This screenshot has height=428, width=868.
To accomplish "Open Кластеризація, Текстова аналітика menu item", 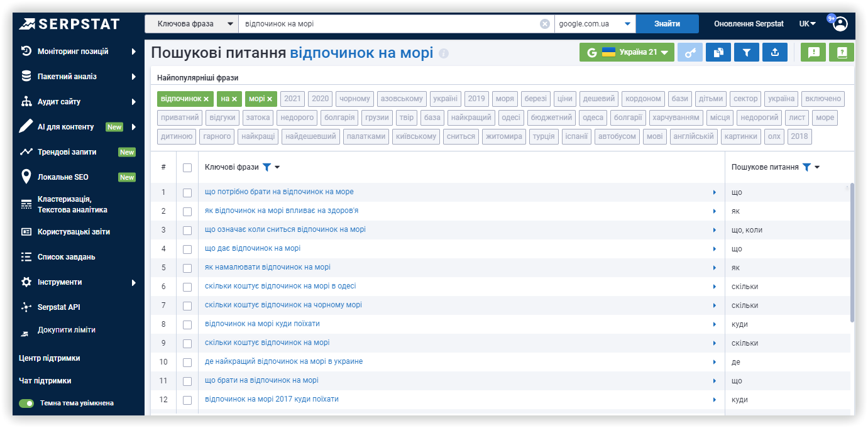I will [x=72, y=204].
